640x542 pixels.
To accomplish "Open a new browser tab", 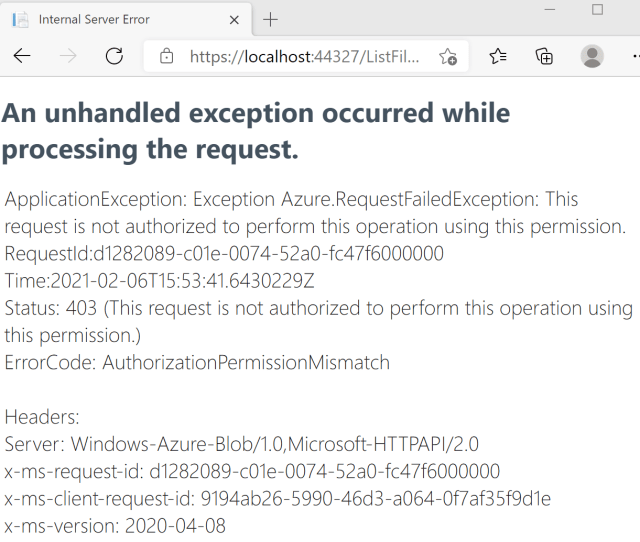I will tap(271, 19).
